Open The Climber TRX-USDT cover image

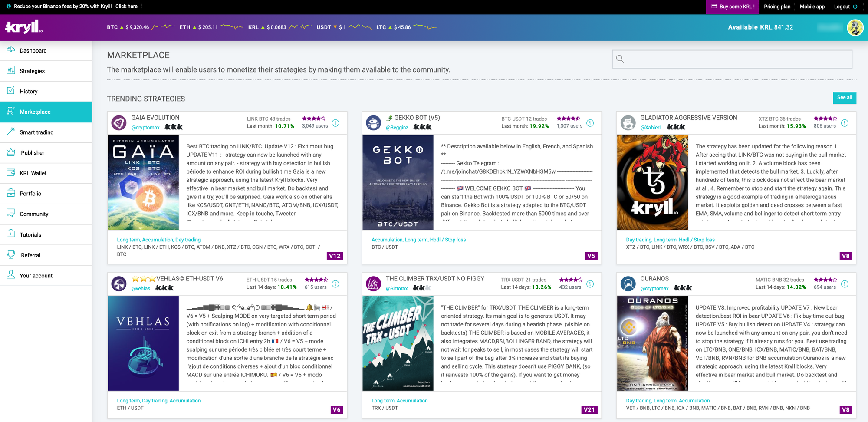click(x=398, y=343)
